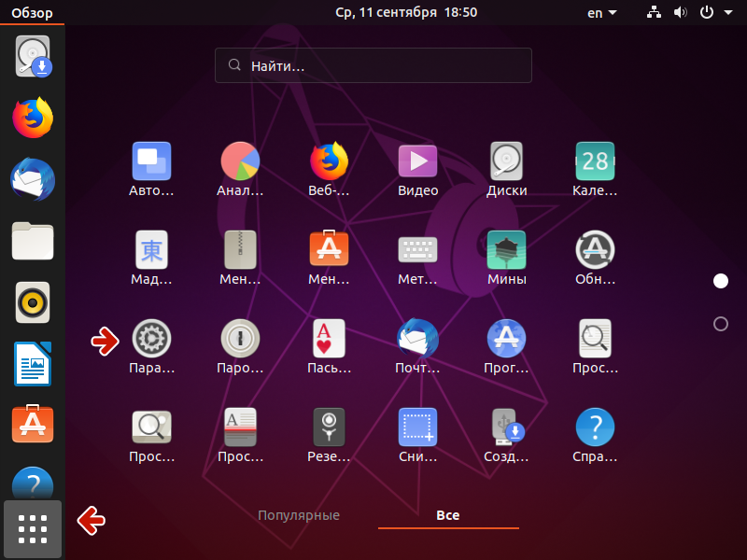This screenshot has height=560, width=747.
Task: Click the Найти search field
Action: [373, 64]
